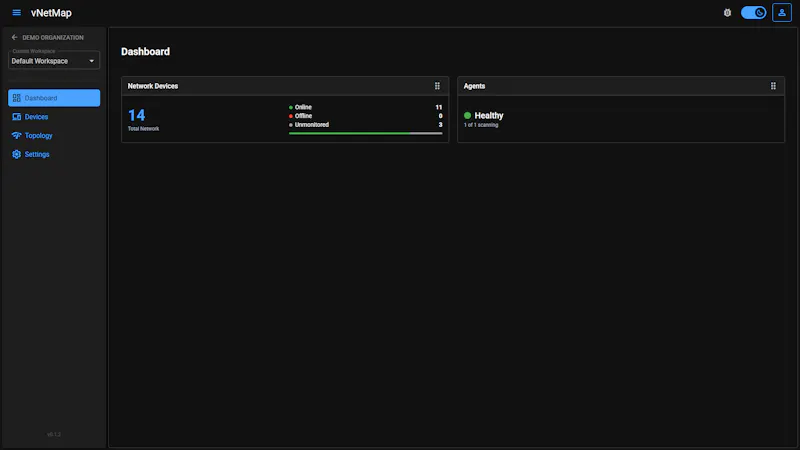Image resolution: width=800 pixels, height=450 pixels.
Task: Grab the Network Devices card drag handle
Action: click(437, 86)
